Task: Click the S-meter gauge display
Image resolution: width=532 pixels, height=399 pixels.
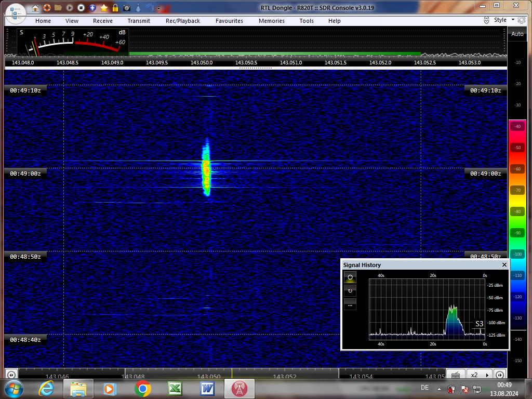Action: 73,43
